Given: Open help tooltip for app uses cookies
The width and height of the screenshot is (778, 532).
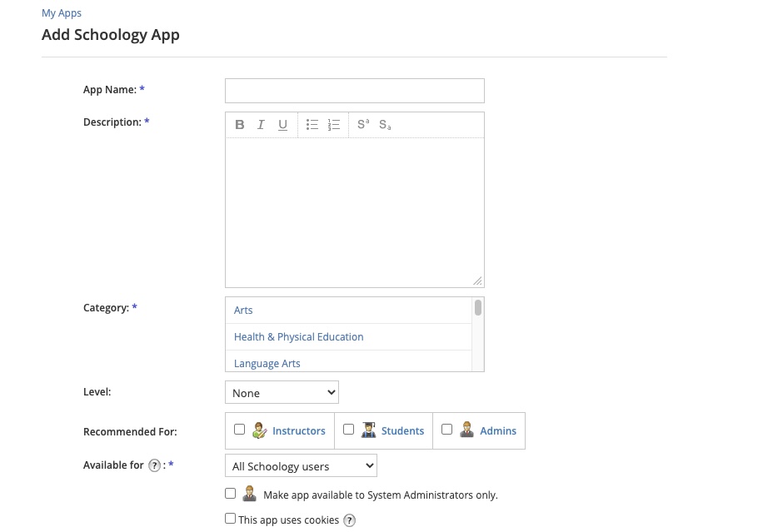Looking at the screenshot, I should (x=350, y=520).
